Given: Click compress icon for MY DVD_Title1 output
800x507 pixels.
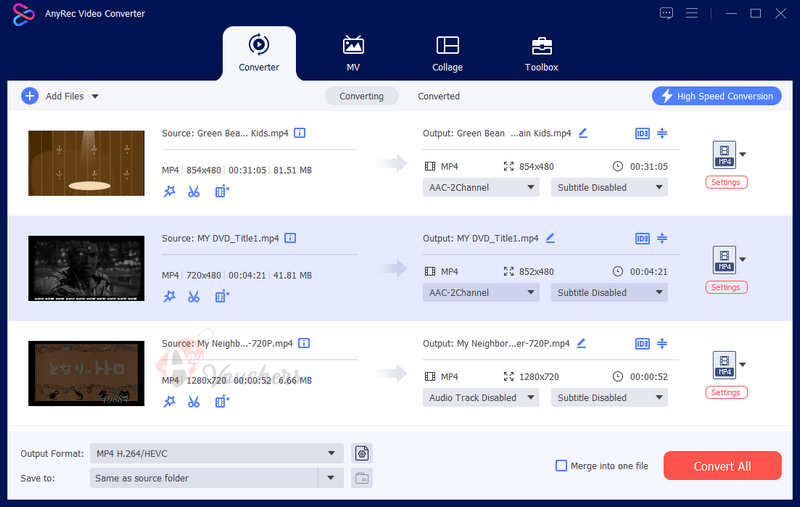Looking at the screenshot, I should (x=662, y=238).
